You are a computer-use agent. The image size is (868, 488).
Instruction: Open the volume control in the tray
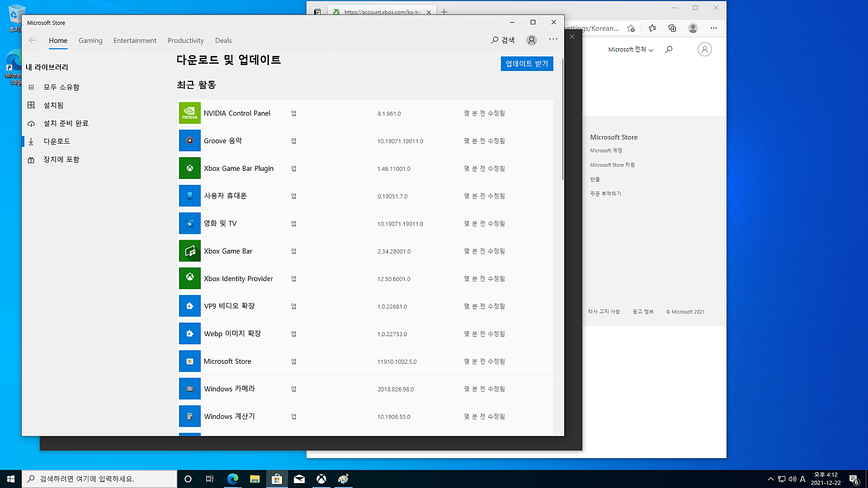[792, 479]
